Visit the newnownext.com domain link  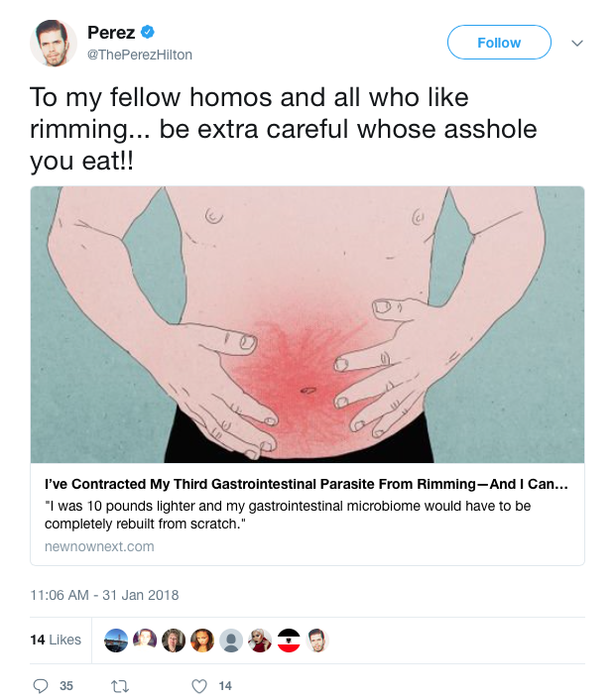click(99, 546)
